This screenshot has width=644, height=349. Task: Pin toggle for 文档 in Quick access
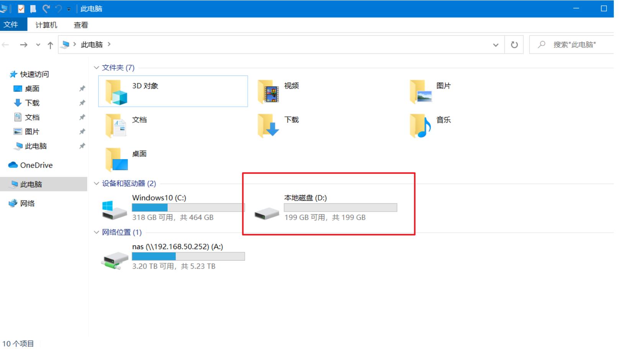[x=82, y=117]
